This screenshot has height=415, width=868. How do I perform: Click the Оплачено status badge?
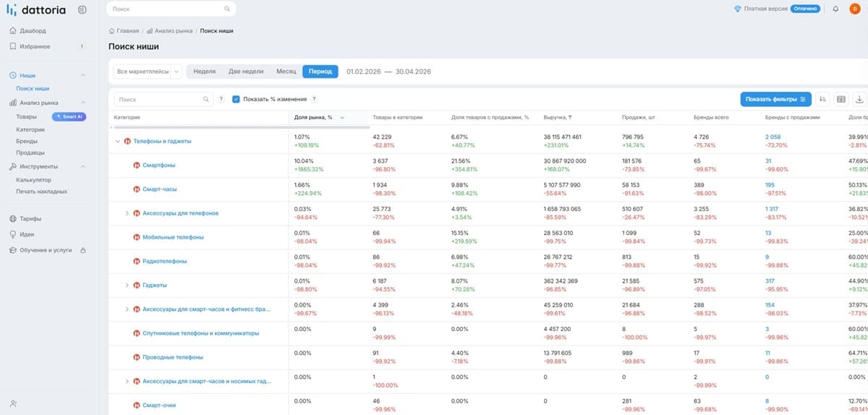pos(804,9)
